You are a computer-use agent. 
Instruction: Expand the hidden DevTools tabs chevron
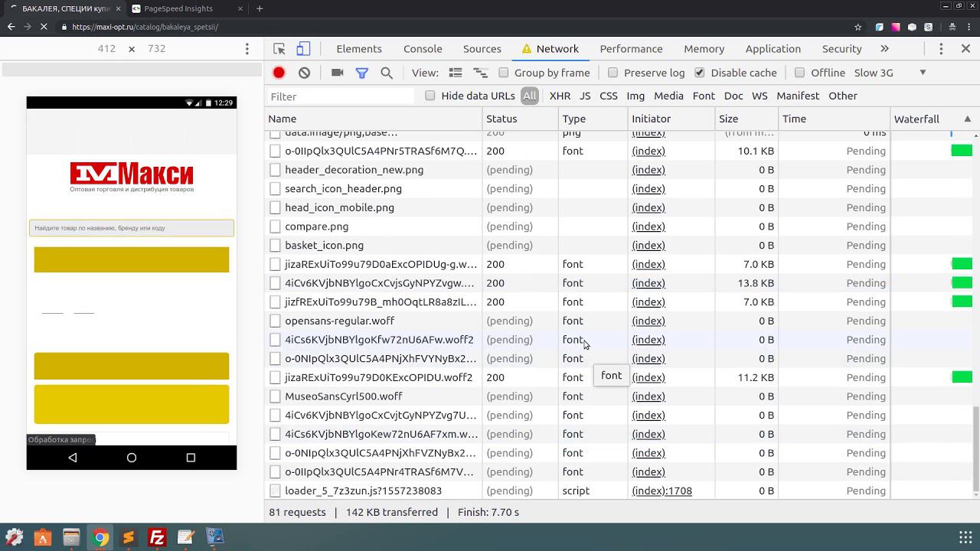(884, 49)
